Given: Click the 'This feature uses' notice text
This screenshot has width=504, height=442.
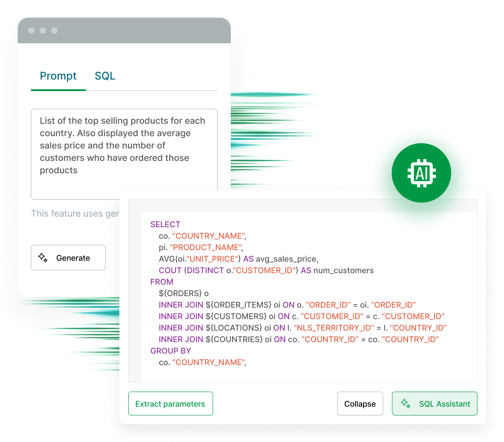Looking at the screenshot, I should [x=75, y=213].
